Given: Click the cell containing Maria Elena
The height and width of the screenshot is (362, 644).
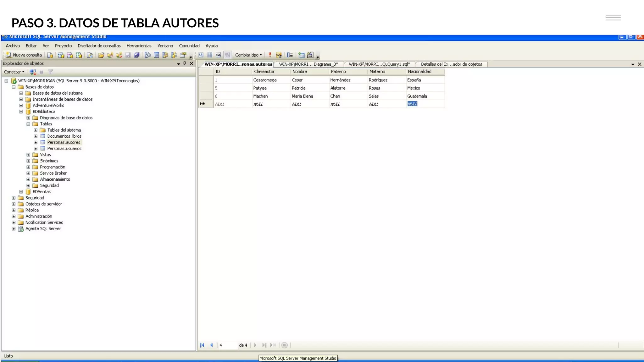Looking at the screenshot, I should coord(310,96).
